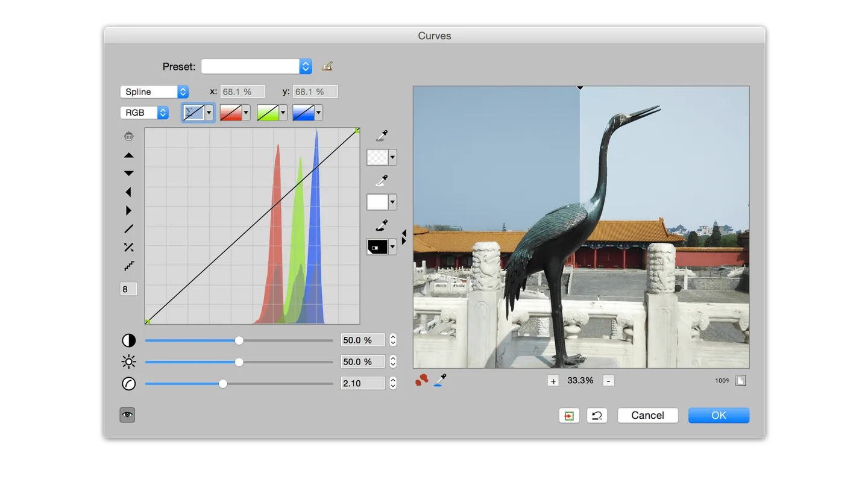This screenshot has height=482, width=868.
Task: Pick the white point eyedropper
Action: coord(381,180)
